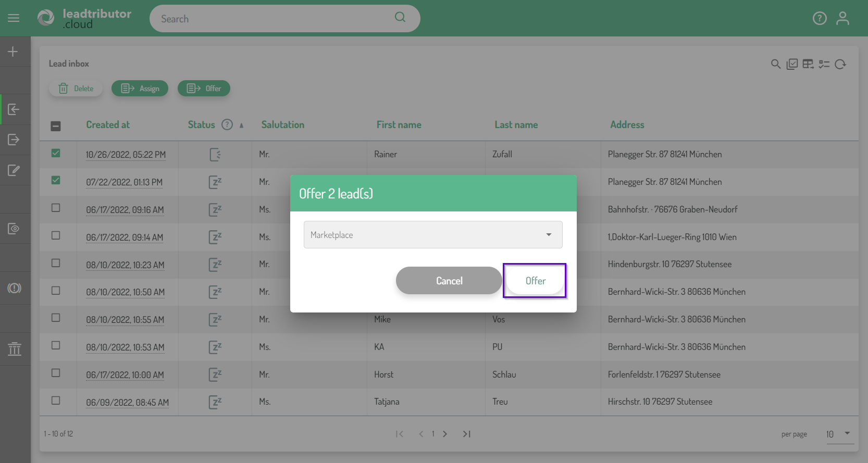This screenshot has width=868, height=463.
Task: Open the hamburger navigation menu
Action: click(14, 18)
